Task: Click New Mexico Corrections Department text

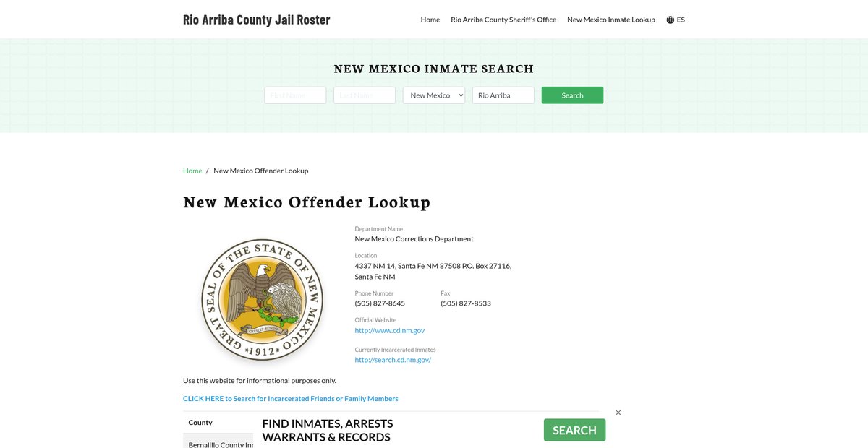Action: tap(414, 239)
